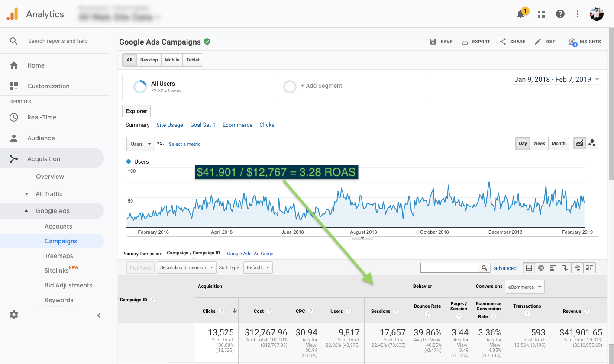
Task: Open the three-dot options menu
Action: point(578,14)
